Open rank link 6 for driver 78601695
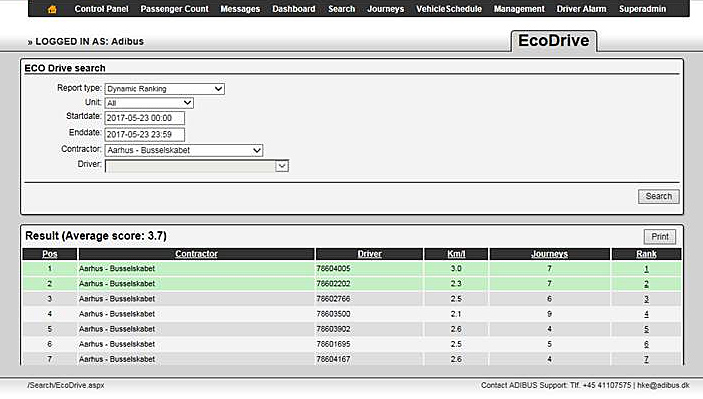 pos(646,344)
